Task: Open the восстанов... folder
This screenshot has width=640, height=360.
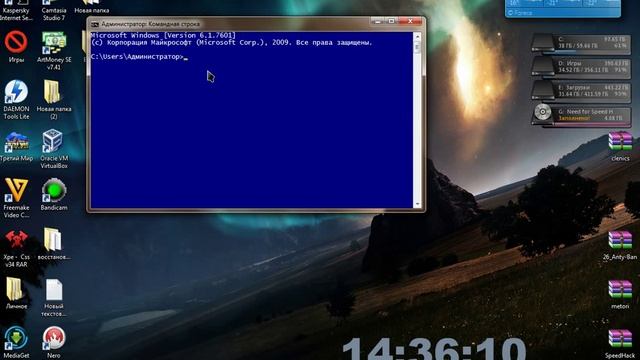Action: point(54,244)
